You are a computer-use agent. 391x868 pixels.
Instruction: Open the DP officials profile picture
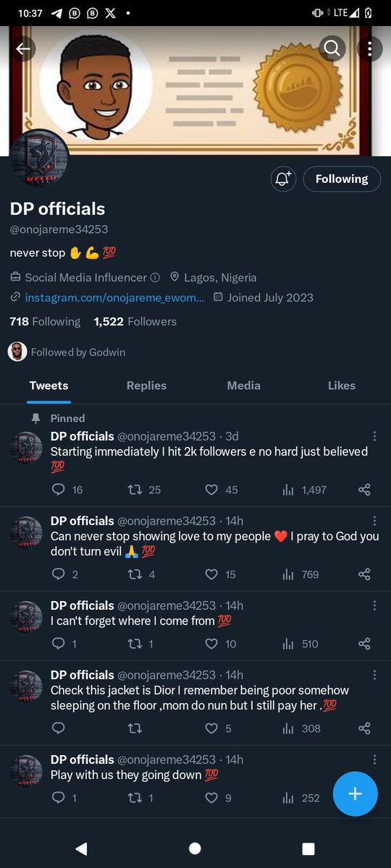point(40,158)
